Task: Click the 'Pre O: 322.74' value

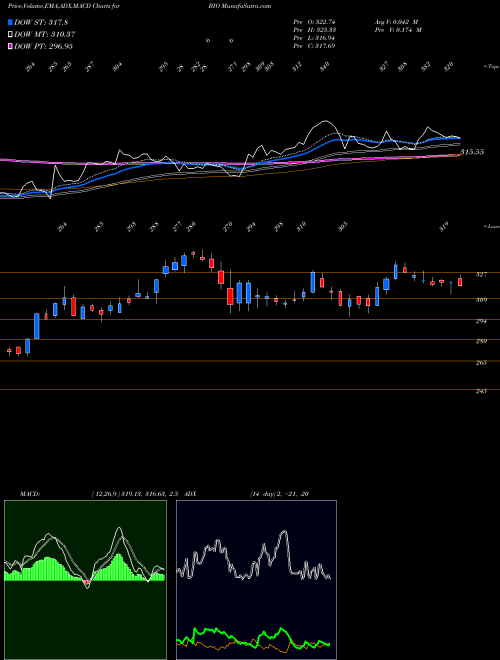Action: click(314, 22)
